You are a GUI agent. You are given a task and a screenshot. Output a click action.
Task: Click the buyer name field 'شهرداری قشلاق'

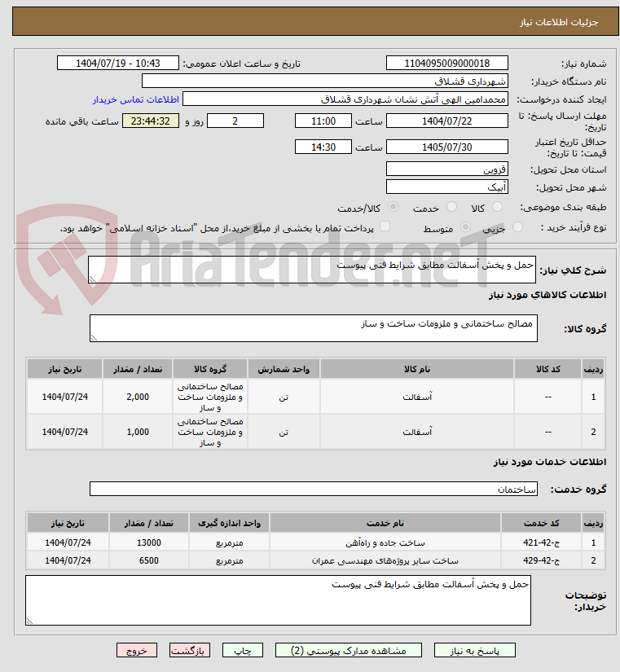click(324, 81)
